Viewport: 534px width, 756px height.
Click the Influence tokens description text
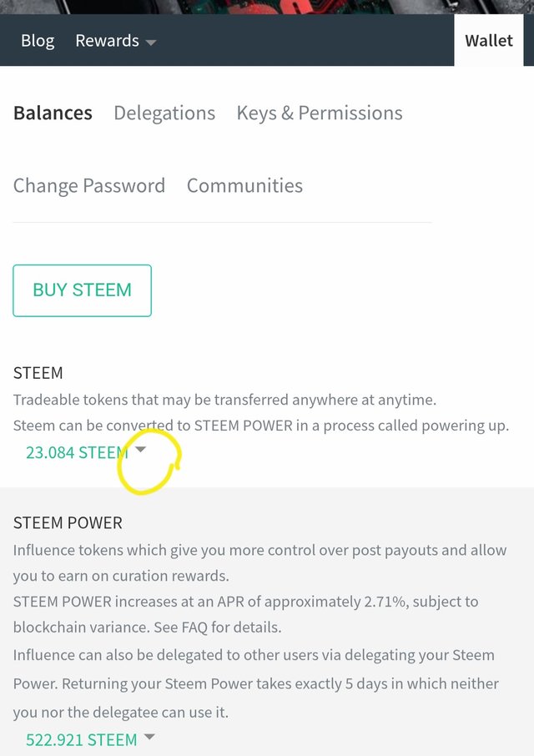(259, 562)
